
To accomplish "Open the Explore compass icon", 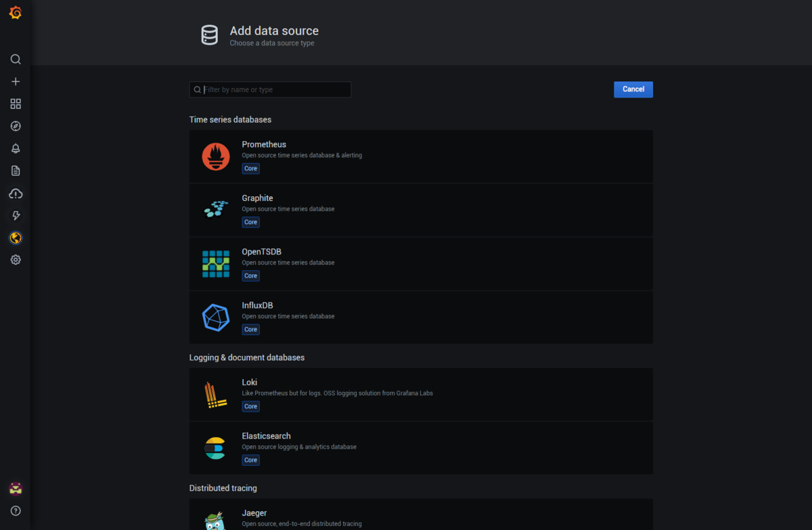I will tap(16, 126).
